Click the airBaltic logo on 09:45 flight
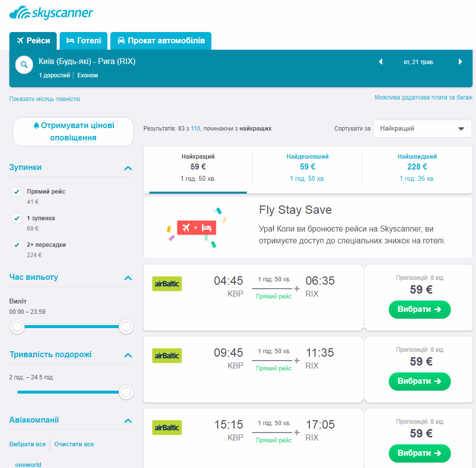 click(x=167, y=356)
